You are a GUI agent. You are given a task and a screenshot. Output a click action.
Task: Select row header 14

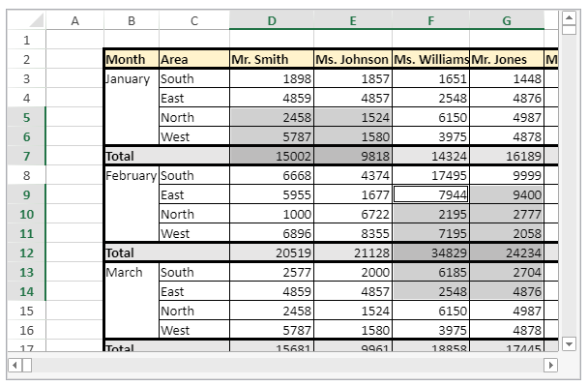point(26,291)
